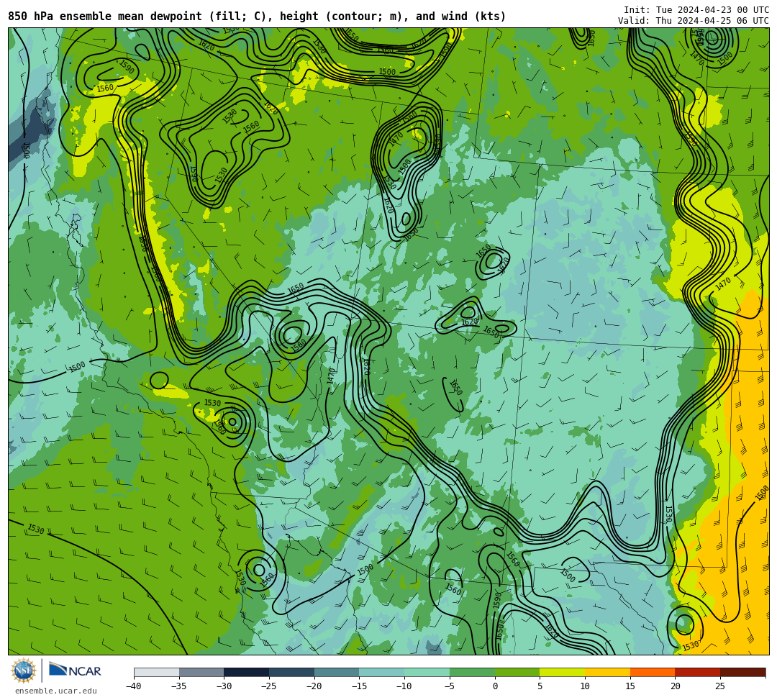Pick the dark navy -30 to -25 colorbar swatch
The image size is (777, 700).
(x=246, y=672)
